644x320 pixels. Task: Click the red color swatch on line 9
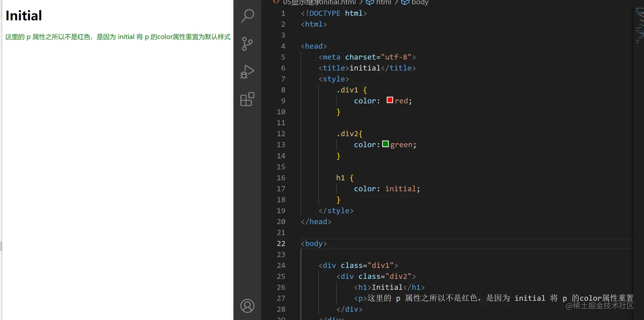click(x=390, y=100)
